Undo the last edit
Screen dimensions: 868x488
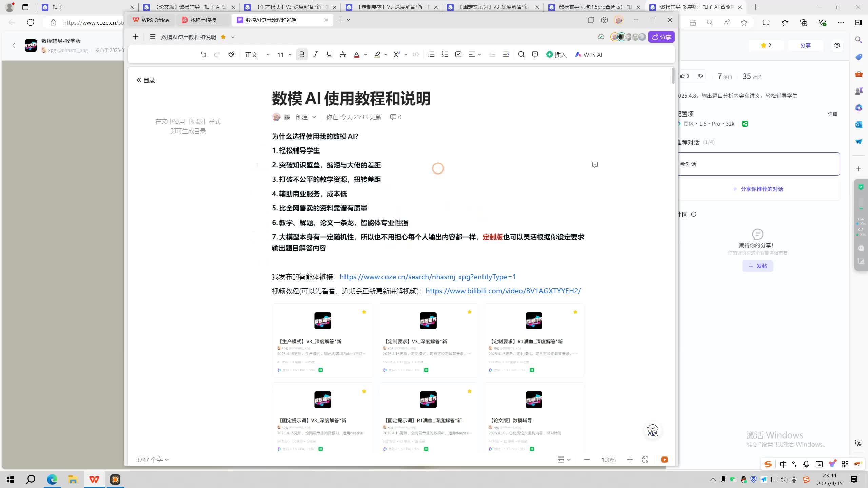click(204, 54)
